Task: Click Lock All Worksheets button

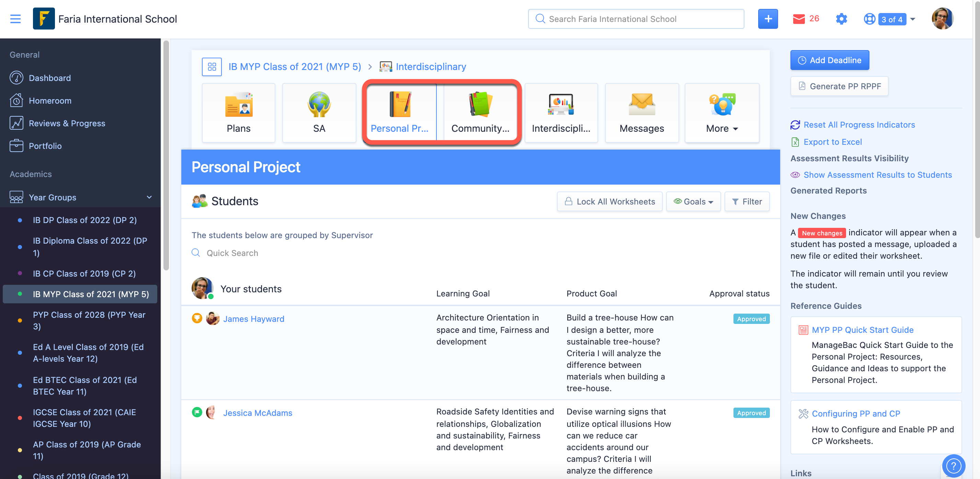Action: [x=610, y=201]
